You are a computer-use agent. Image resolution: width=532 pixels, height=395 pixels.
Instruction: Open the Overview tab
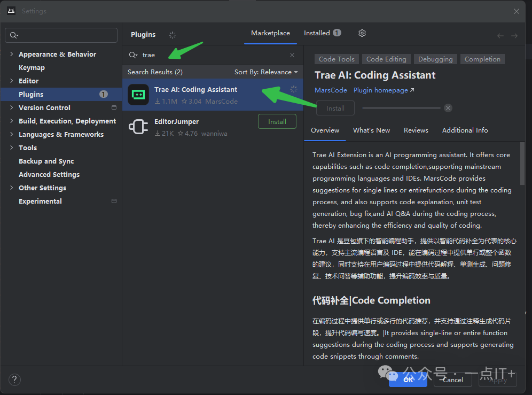click(x=325, y=130)
